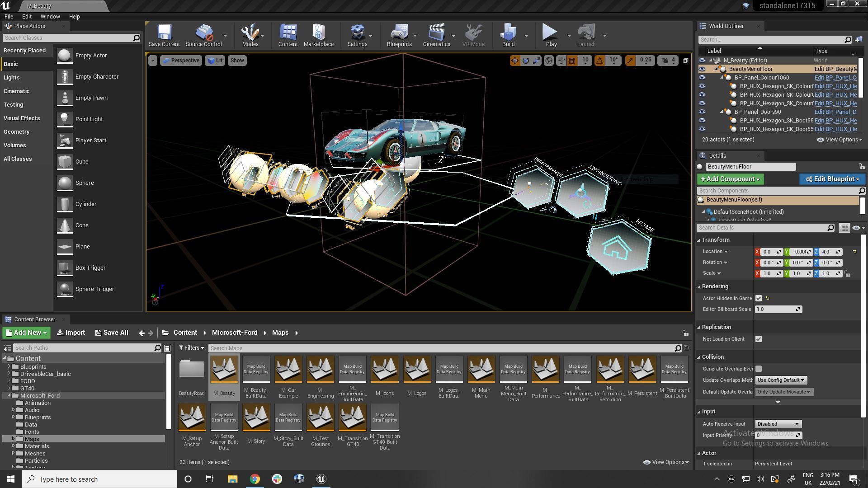This screenshot has height=488, width=868.
Task: Open Filters dropdown in Content Browser
Action: [x=191, y=348]
